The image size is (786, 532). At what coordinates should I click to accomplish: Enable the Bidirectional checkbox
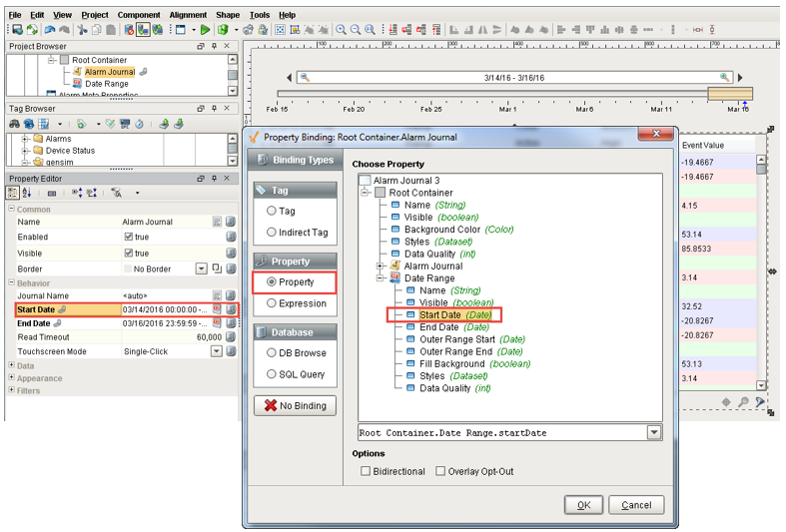tap(366, 471)
